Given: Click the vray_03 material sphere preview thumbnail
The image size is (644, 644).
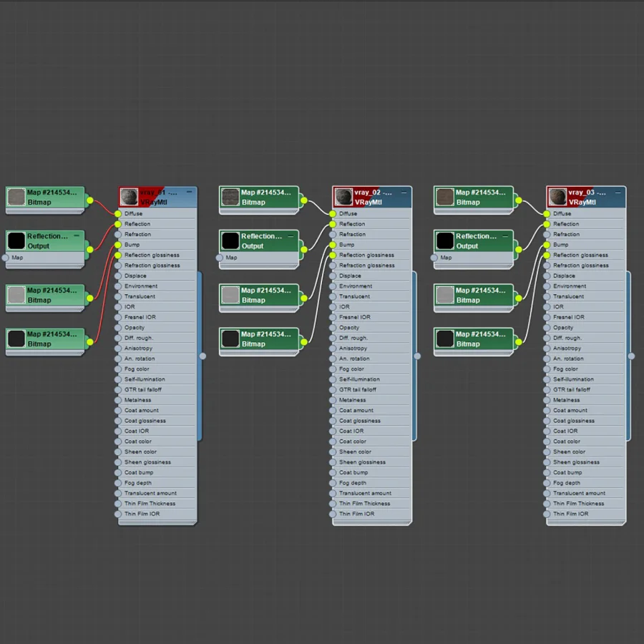Looking at the screenshot, I should point(557,197).
